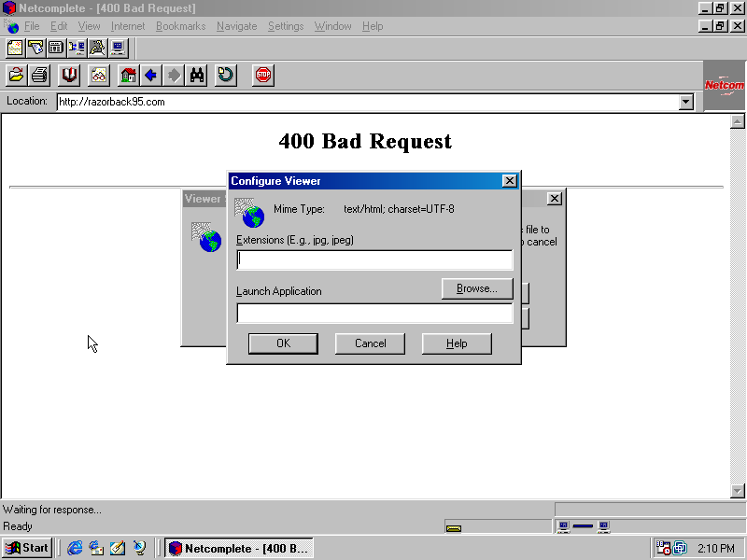
Task: Click the Print toolbar icon
Action: 40,75
